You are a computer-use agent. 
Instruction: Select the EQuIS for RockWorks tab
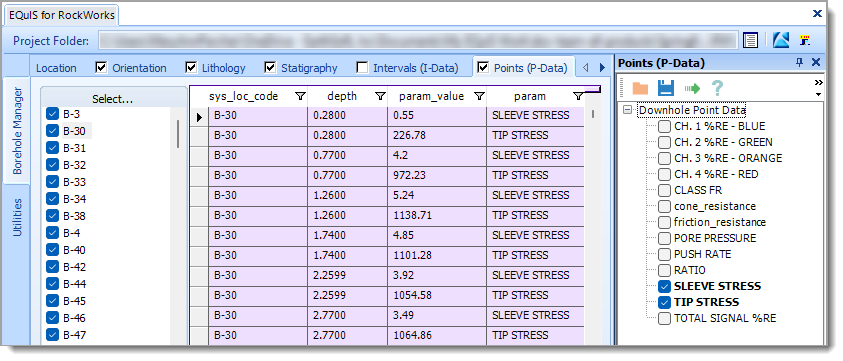(62, 15)
